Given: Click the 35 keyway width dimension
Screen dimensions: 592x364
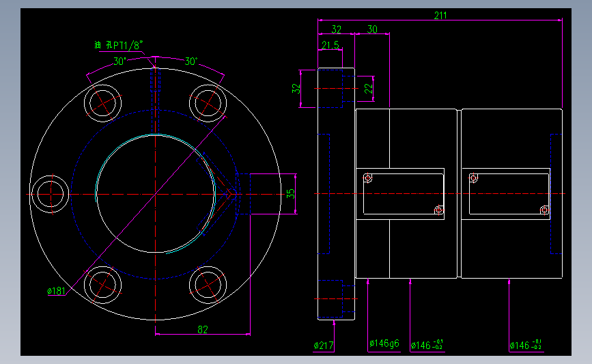Looking at the screenshot, I should pyautogui.click(x=290, y=194).
